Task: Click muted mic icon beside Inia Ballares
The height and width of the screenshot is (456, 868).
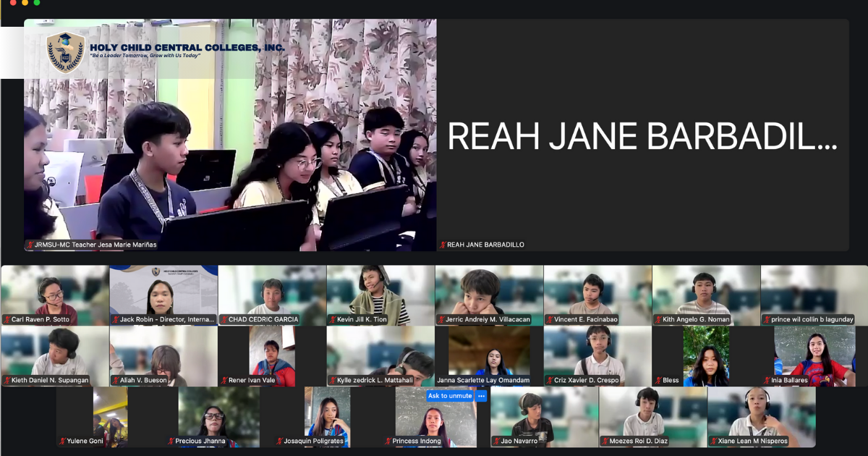Action: (x=767, y=380)
